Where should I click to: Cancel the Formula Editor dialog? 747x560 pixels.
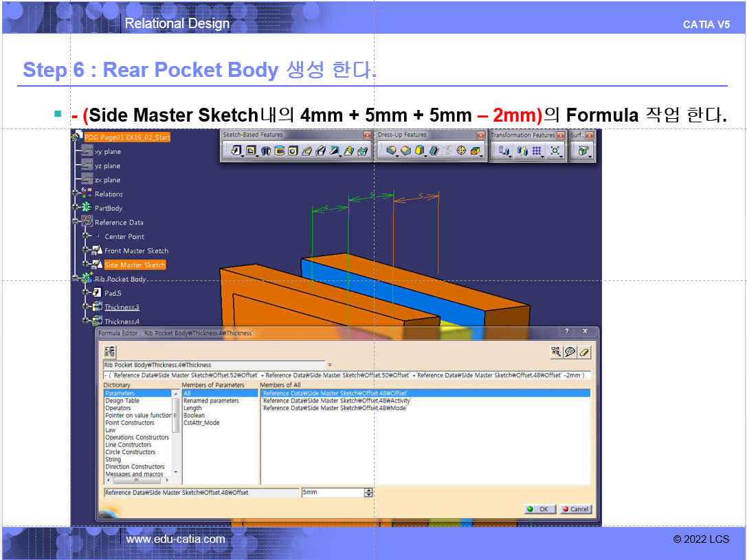tap(575, 509)
